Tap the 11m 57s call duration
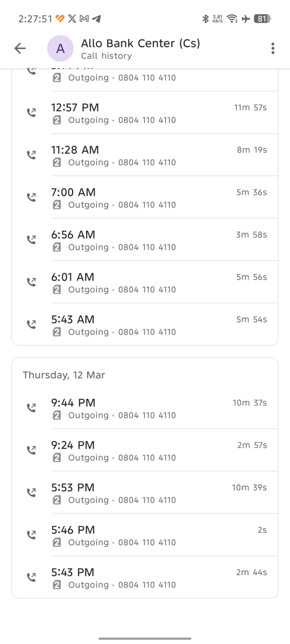Screen dimensions: 290x644 pyautogui.click(x=250, y=108)
